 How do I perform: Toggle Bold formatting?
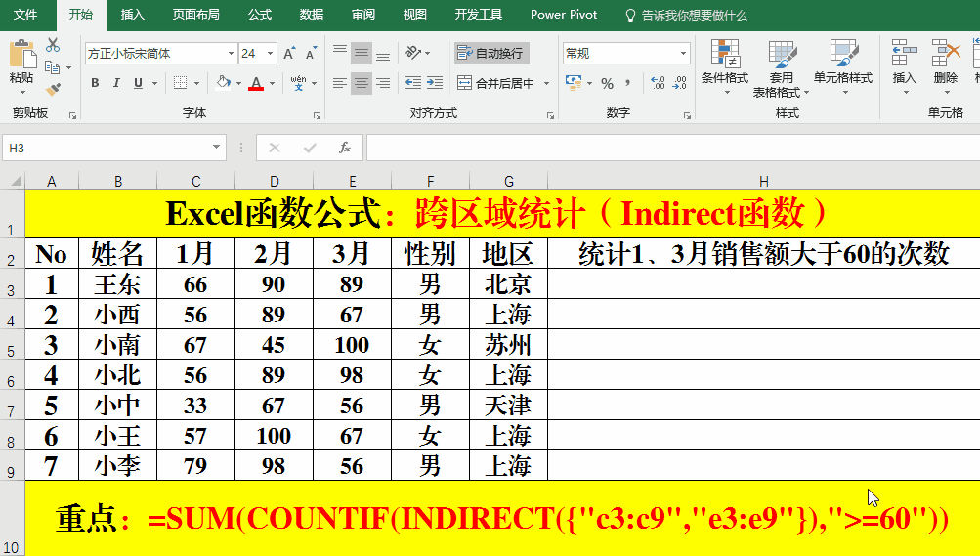pos(95,84)
